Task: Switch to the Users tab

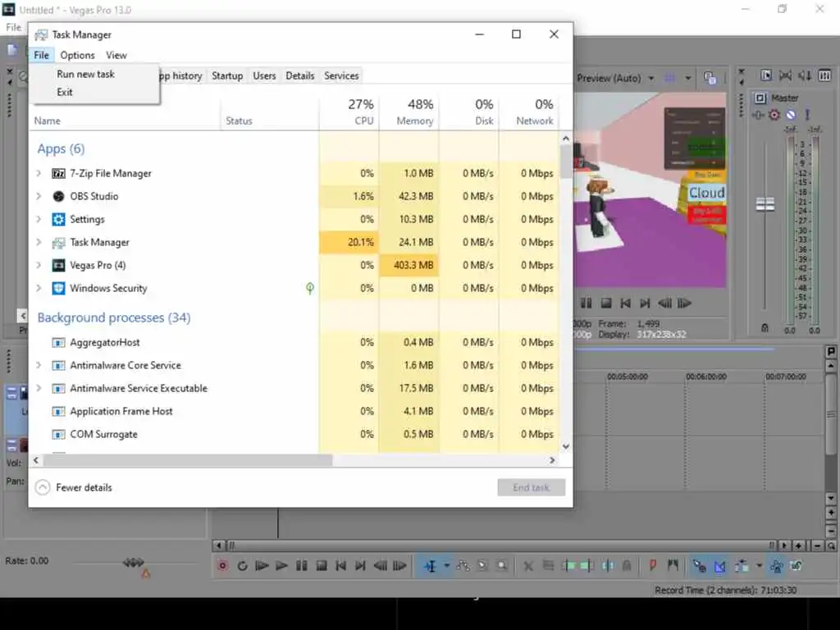Action: [x=264, y=76]
